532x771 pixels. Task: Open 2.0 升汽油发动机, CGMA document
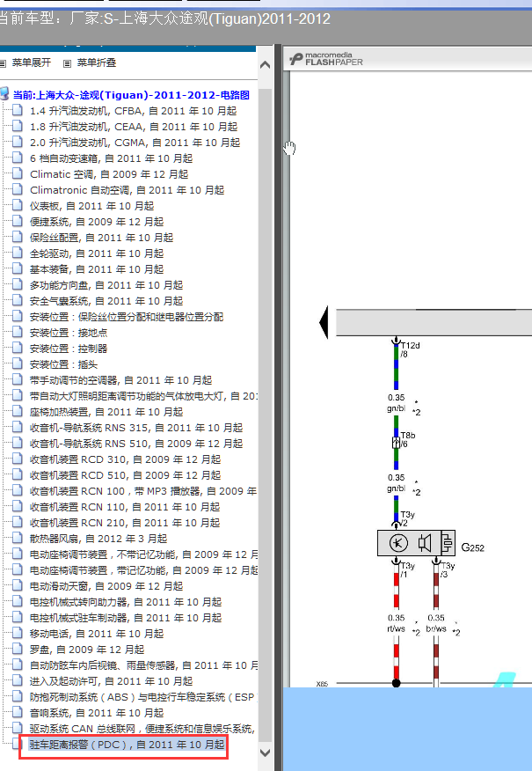coord(135,143)
